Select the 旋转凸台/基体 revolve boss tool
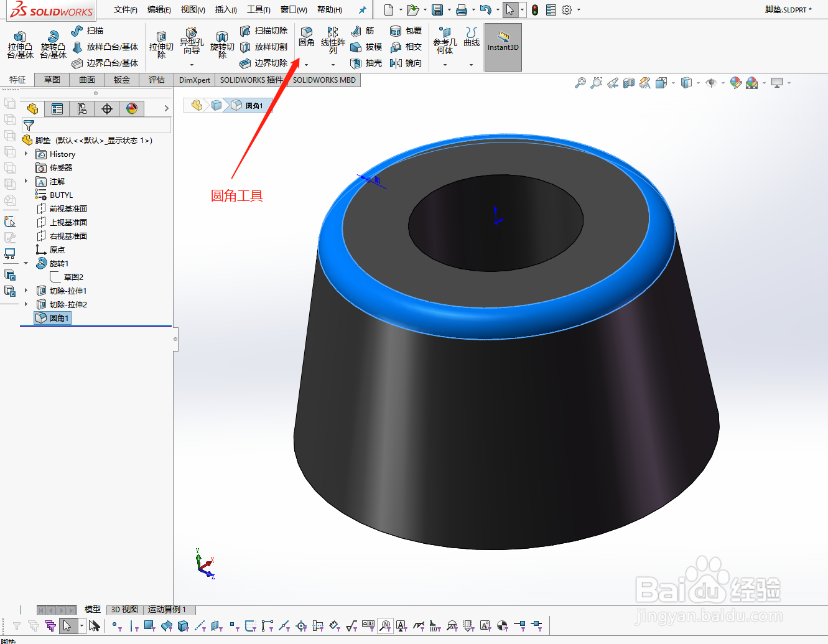 [x=53, y=45]
